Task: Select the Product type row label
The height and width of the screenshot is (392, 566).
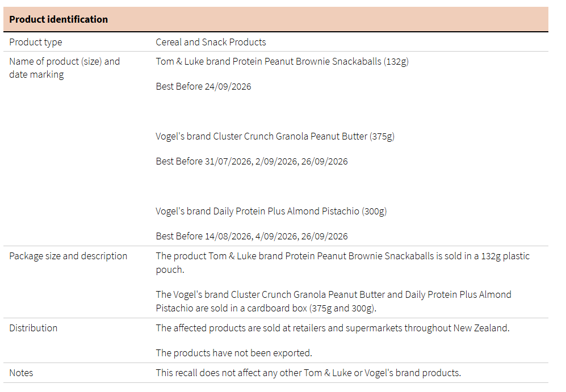Action: click(x=36, y=42)
